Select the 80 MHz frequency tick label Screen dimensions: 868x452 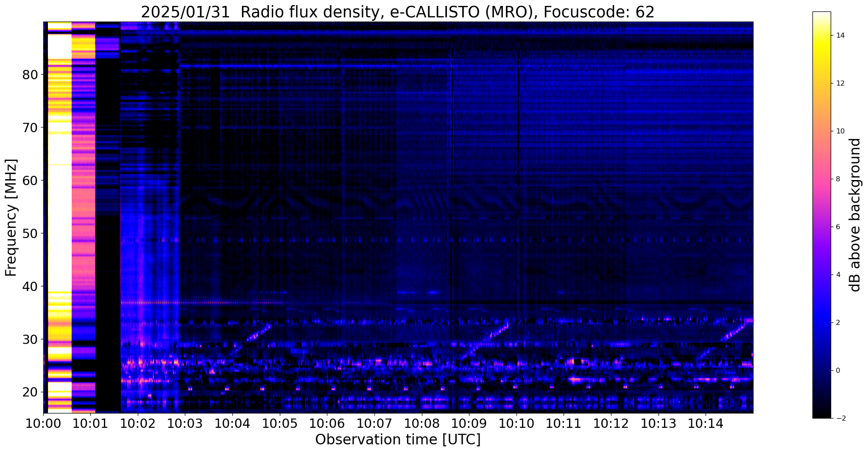[x=31, y=75]
